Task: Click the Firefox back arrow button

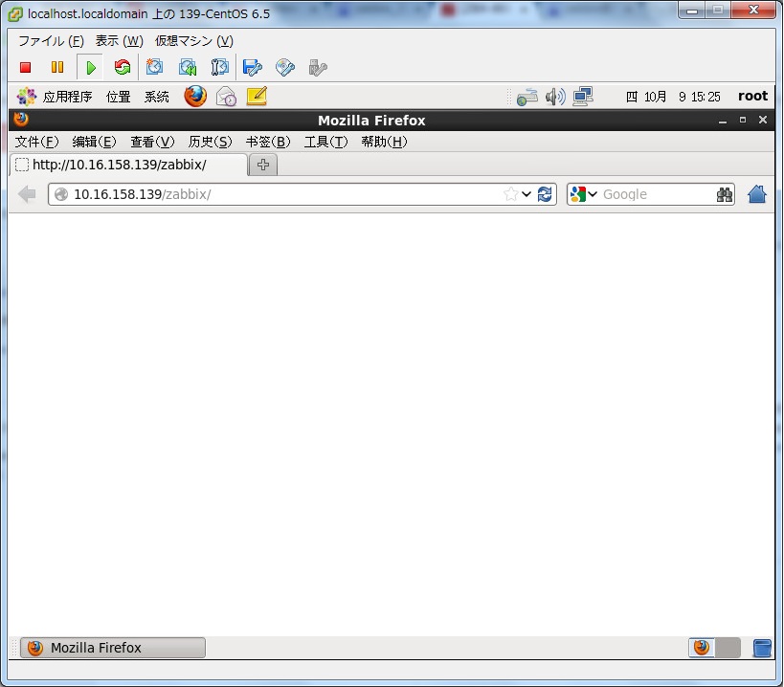Action: click(x=27, y=194)
